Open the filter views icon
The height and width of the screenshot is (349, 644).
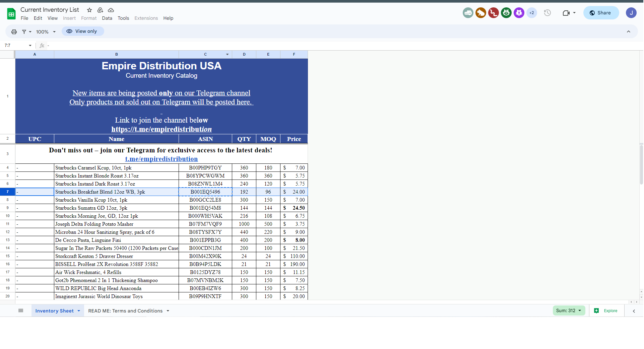24,31
